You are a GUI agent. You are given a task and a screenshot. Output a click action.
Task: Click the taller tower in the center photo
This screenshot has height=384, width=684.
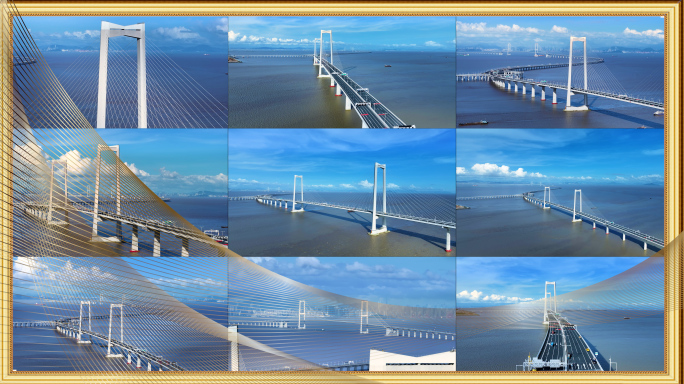pos(379,199)
